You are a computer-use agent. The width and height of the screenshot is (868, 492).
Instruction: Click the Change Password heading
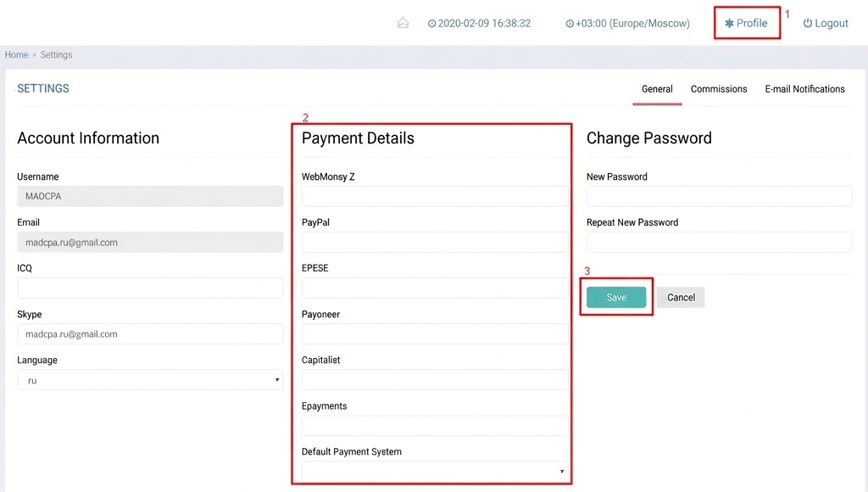pos(648,138)
